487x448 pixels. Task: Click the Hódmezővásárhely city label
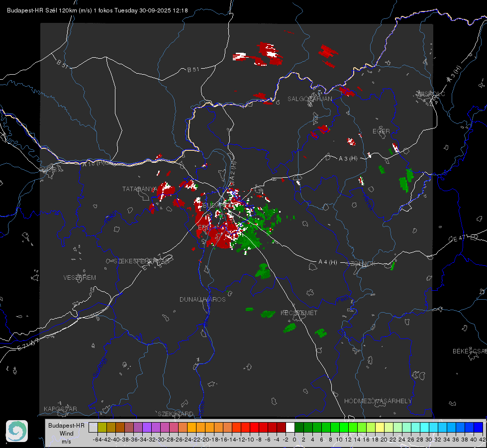pos(378,401)
